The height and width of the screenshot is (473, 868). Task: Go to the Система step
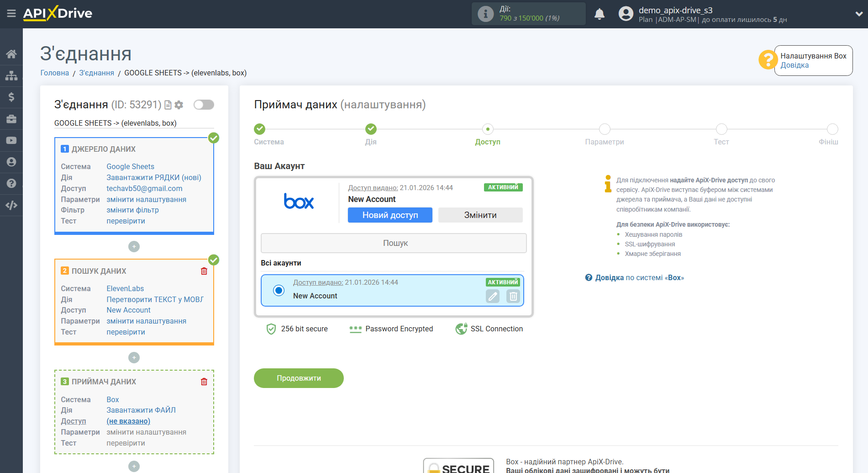(260, 129)
